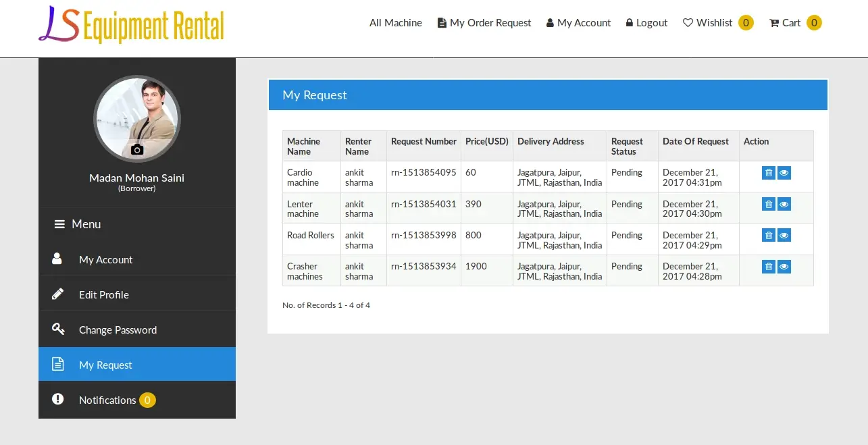Click the hamburger Menu icon in sidebar
868x445 pixels.
[59, 224]
